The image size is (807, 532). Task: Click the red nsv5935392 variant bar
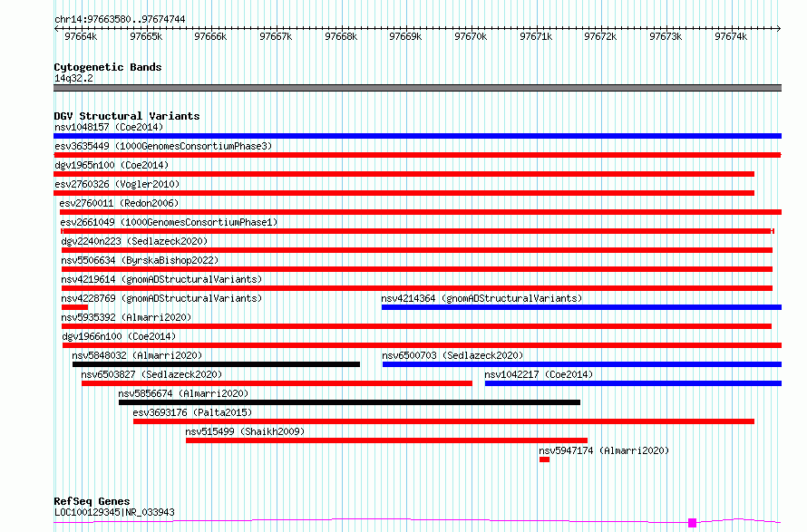click(x=416, y=326)
